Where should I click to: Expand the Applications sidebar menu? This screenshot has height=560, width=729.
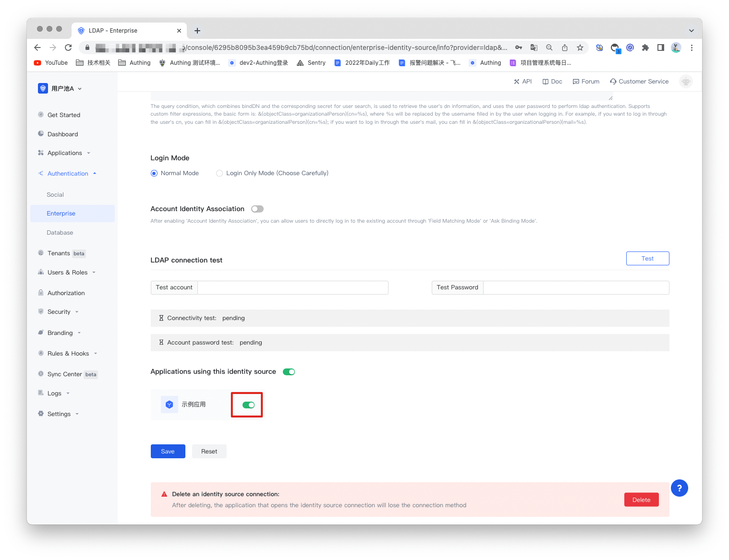coord(65,153)
